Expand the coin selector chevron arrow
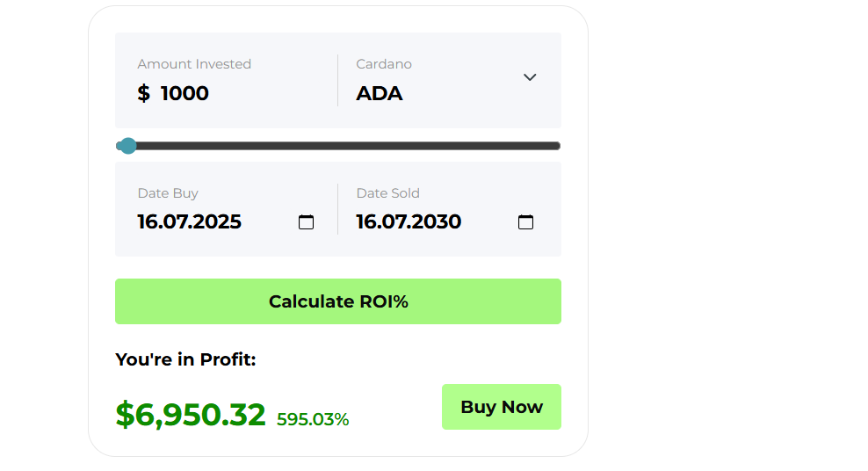Viewport: 868px width, 471px height. [x=530, y=77]
